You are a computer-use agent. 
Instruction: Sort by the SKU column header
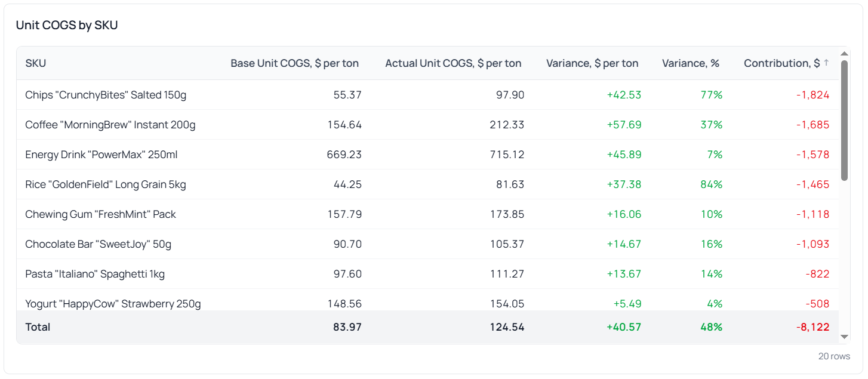tap(36, 63)
